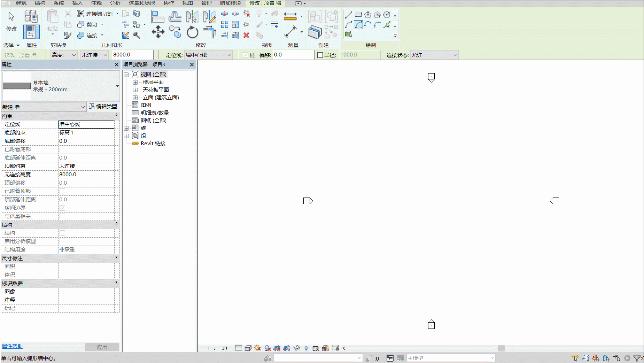Open the Architecture ribbon tab
The height and width of the screenshot is (363, 644).
click(x=21, y=3)
